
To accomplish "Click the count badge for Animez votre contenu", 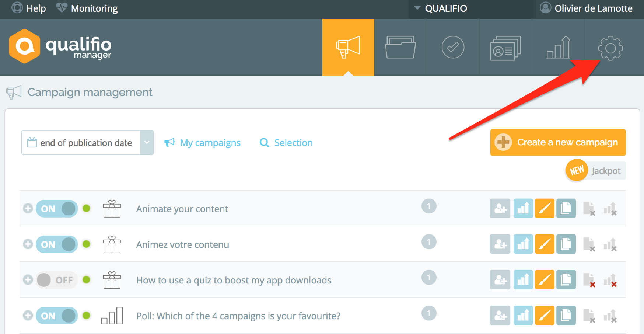I will (x=429, y=242).
